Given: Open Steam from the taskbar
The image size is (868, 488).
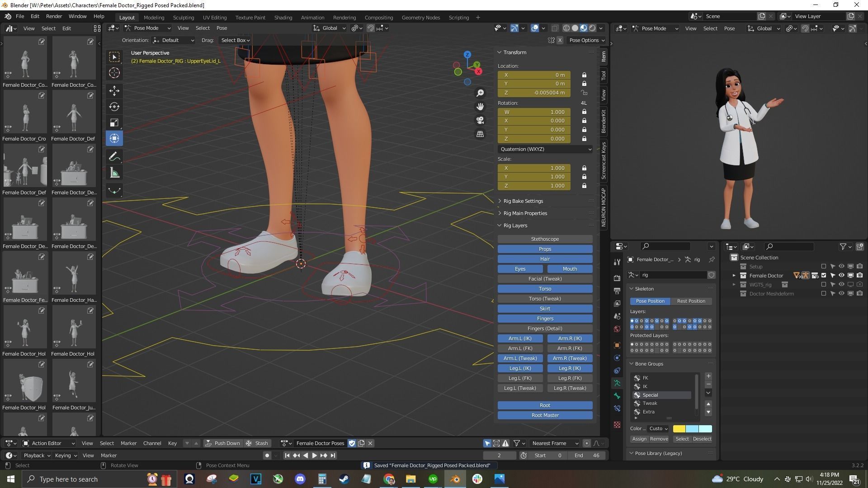Looking at the screenshot, I should [344, 479].
